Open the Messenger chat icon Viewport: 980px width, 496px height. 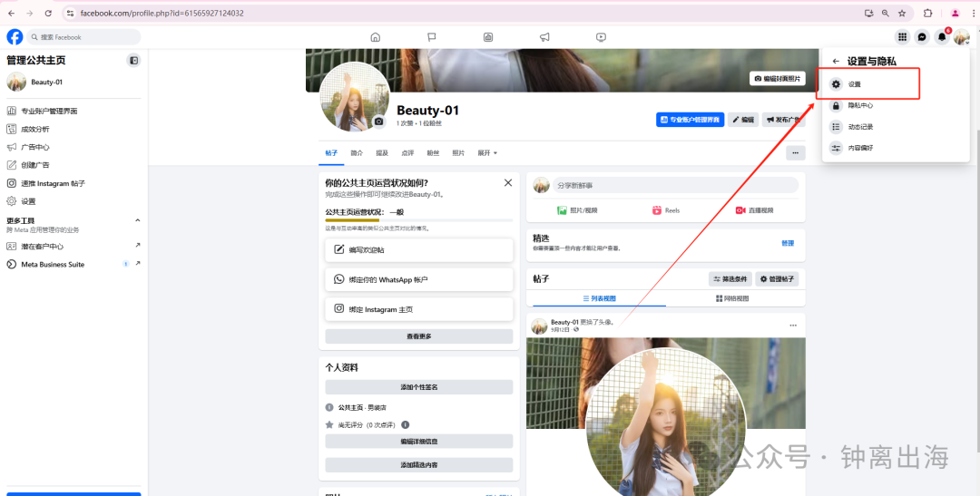click(x=922, y=37)
